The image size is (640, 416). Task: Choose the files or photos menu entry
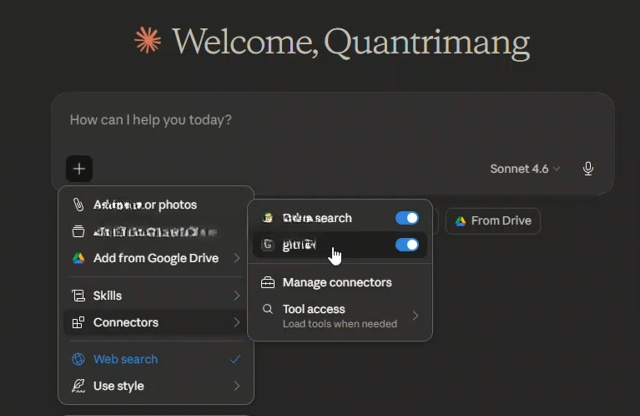click(x=156, y=205)
